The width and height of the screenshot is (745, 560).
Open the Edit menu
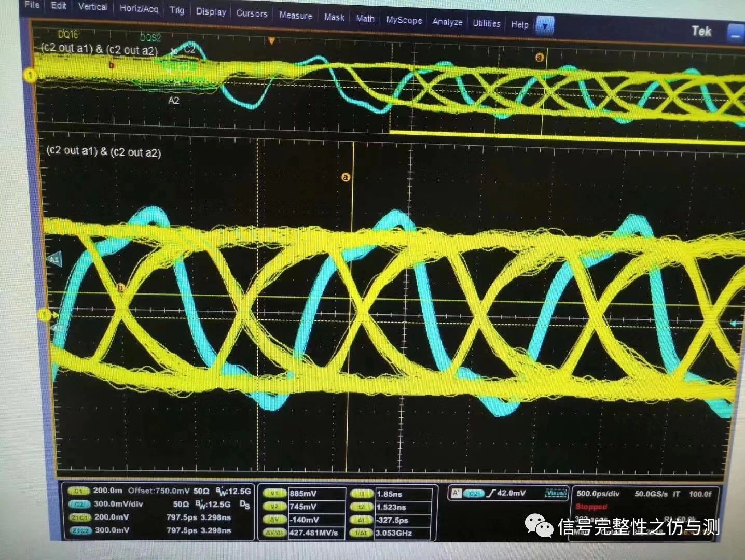(59, 5)
